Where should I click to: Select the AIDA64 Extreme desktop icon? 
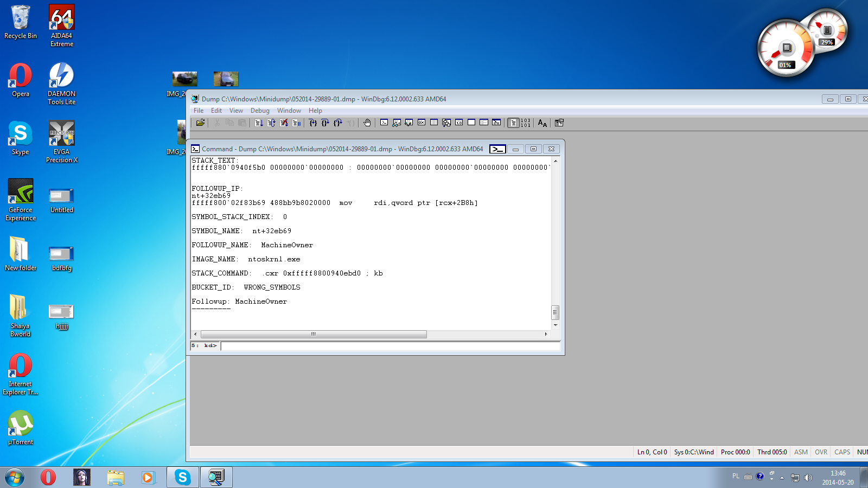tap(62, 26)
